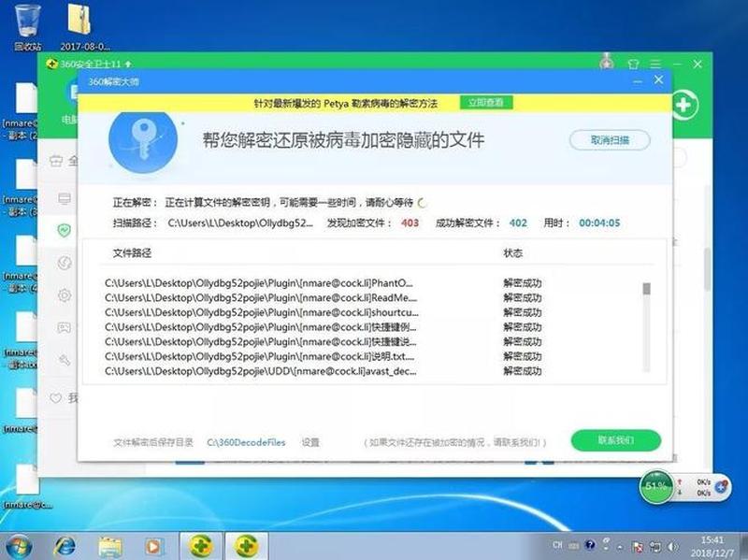Click the decrypted files count 402
Image resolution: width=748 pixels, height=560 pixels.
tap(518, 223)
